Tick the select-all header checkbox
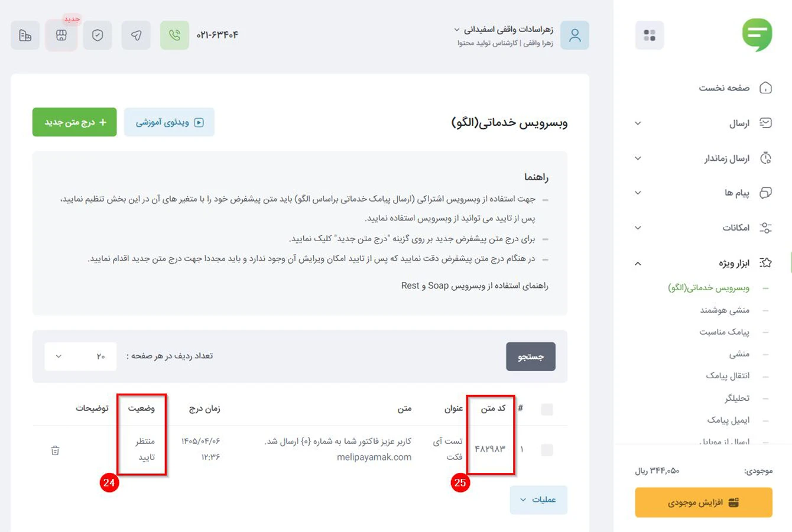The width and height of the screenshot is (792, 532). tap(547, 409)
